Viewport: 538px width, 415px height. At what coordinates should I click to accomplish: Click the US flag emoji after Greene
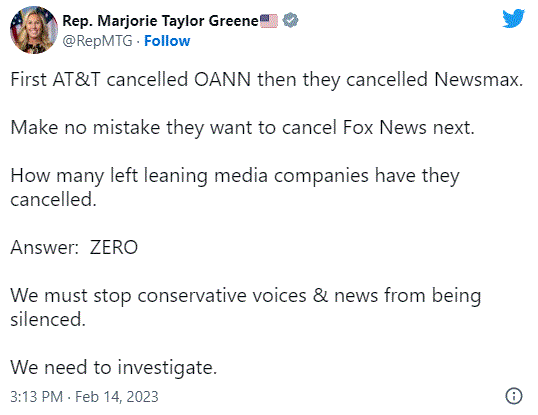(x=269, y=21)
